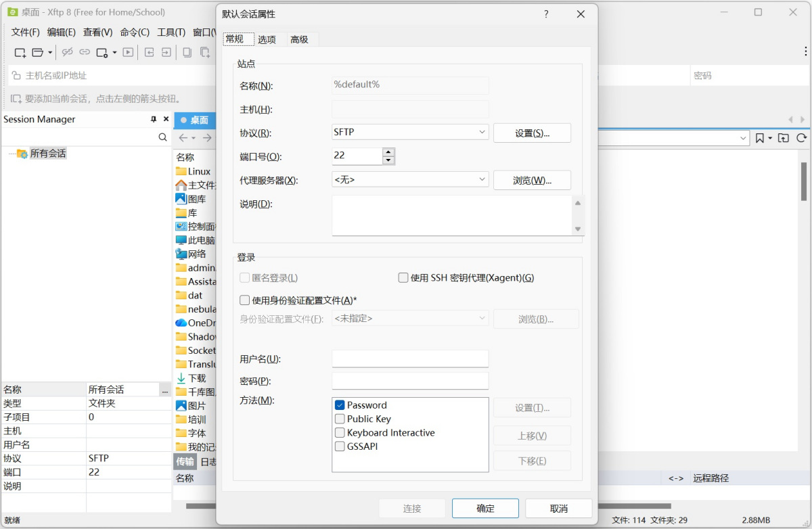Uncheck the Password authentication method
This screenshot has height=529, width=812.
tap(340, 405)
